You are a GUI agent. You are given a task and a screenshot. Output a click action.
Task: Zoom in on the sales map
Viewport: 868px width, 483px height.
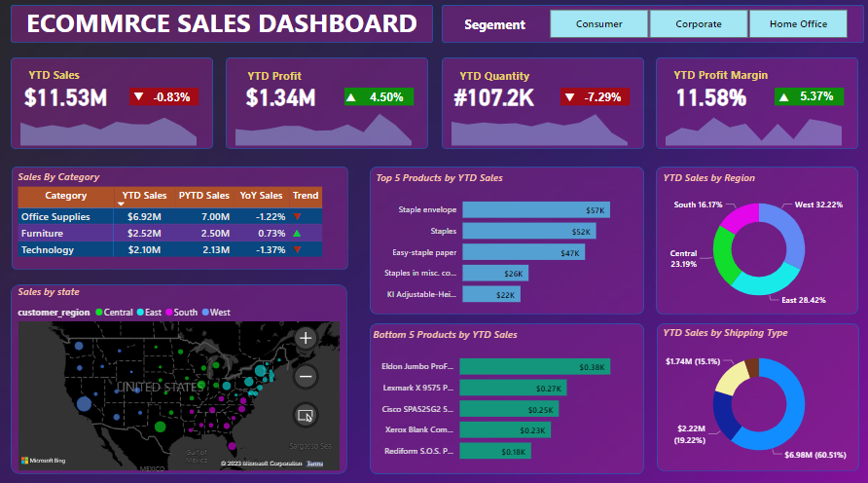point(306,338)
